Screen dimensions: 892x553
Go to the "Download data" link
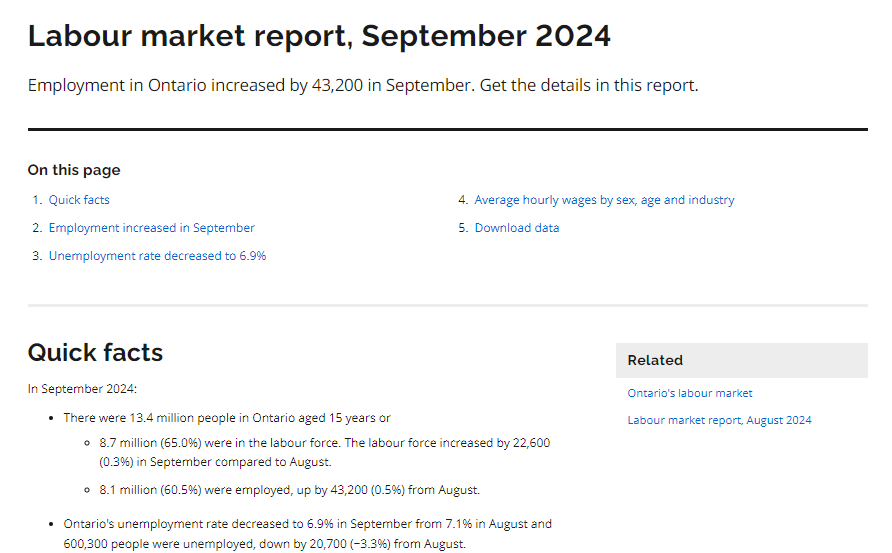516,228
